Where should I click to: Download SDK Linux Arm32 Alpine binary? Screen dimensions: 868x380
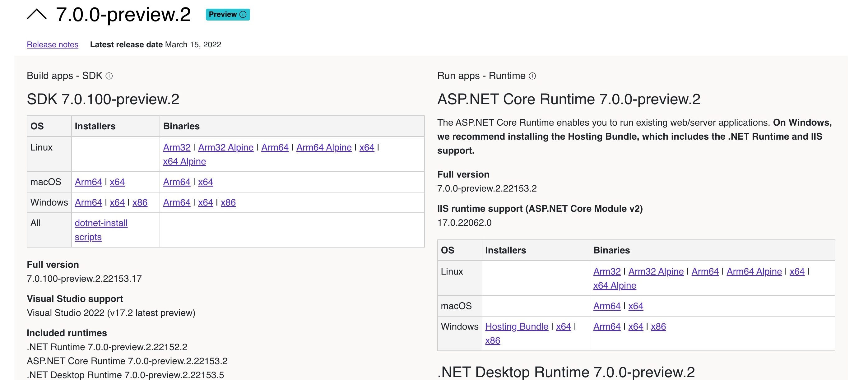pyautogui.click(x=225, y=147)
